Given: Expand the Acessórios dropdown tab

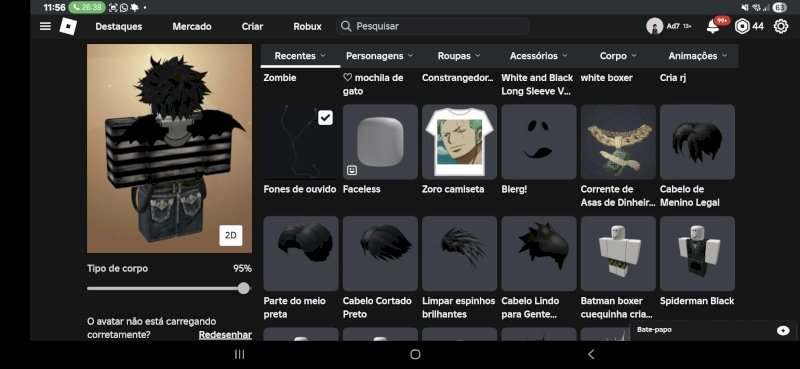Looking at the screenshot, I should (539, 56).
